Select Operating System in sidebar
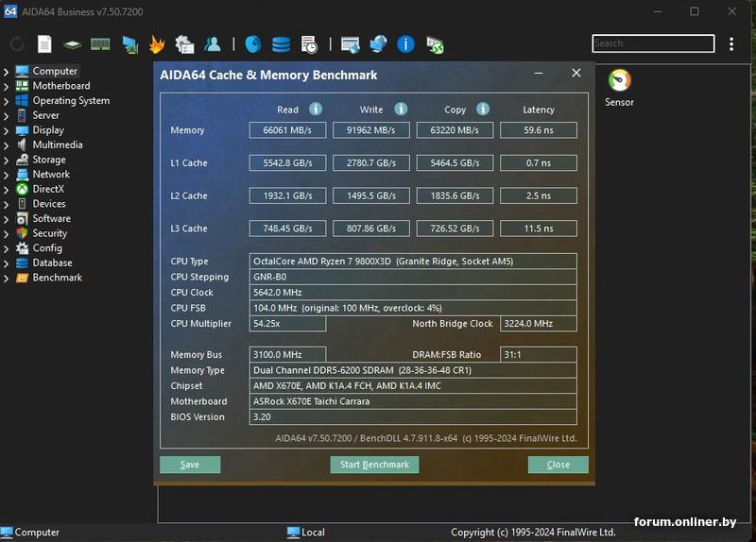Image resolution: width=756 pixels, height=542 pixels. click(x=71, y=101)
